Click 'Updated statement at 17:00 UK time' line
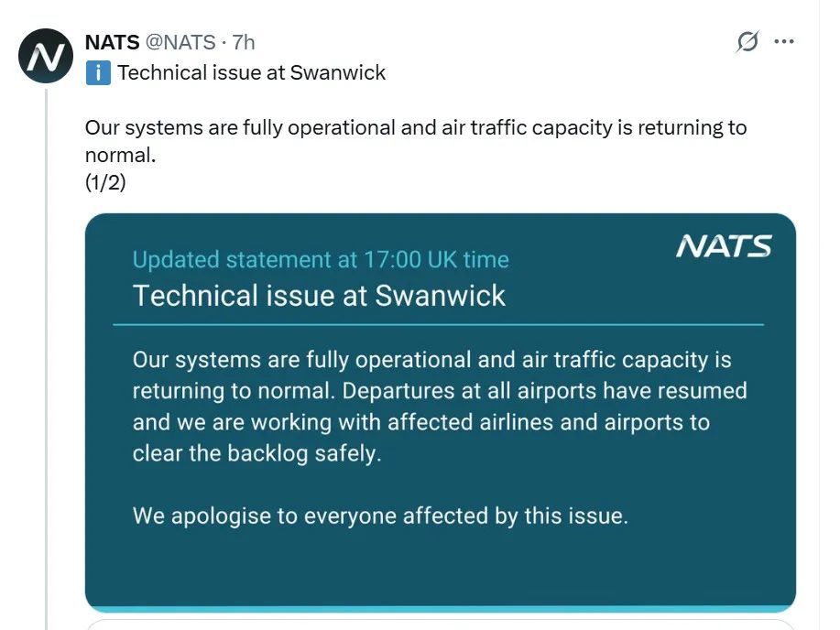 tap(321, 259)
